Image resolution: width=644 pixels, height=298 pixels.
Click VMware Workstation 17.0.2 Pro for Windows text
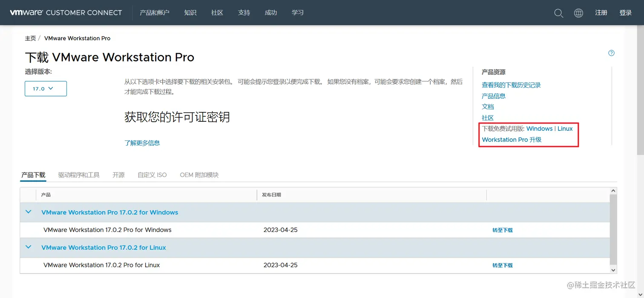pos(107,230)
